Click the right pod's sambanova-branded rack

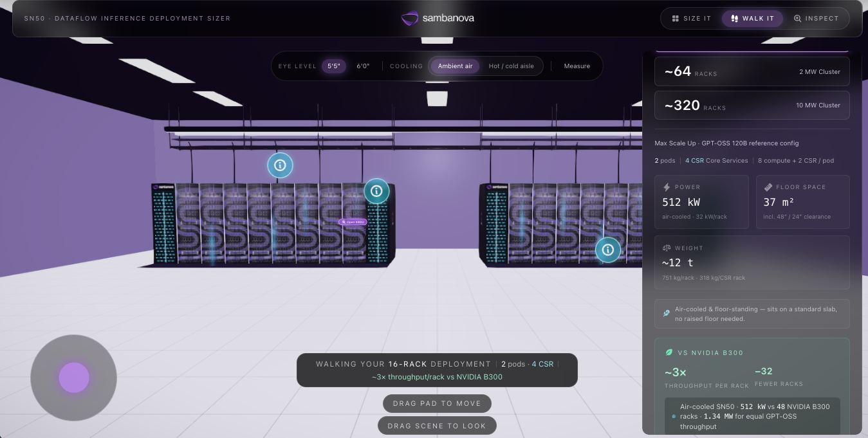494,224
